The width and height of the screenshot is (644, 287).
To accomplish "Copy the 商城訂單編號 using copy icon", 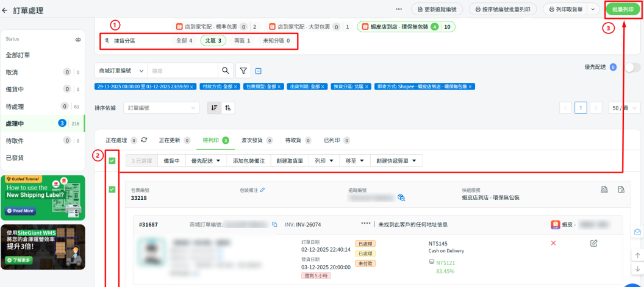I will tap(274, 224).
